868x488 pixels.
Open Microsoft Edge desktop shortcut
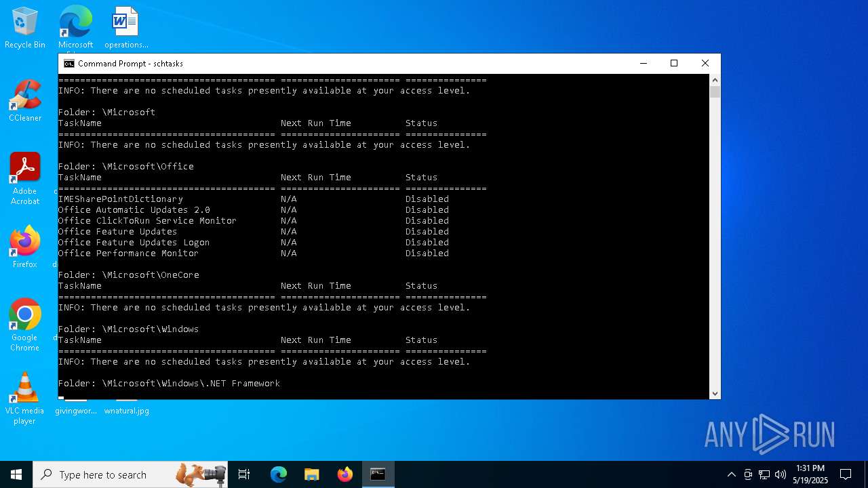(x=75, y=28)
